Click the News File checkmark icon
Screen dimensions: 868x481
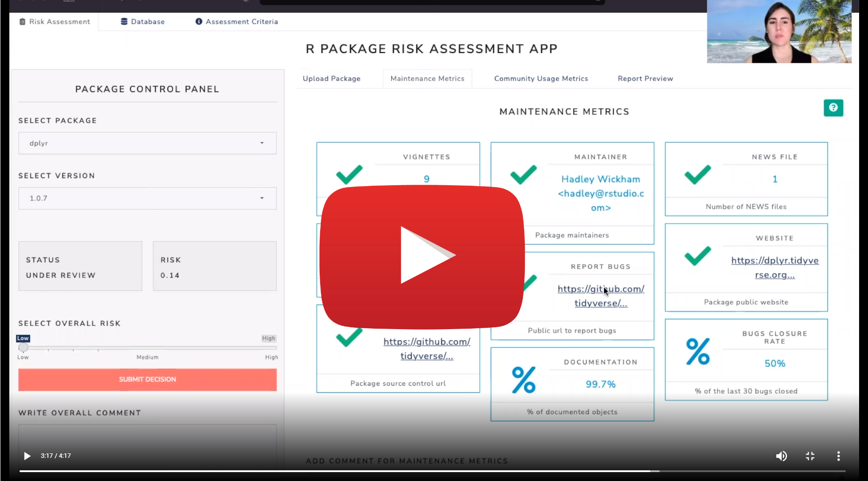698,175
